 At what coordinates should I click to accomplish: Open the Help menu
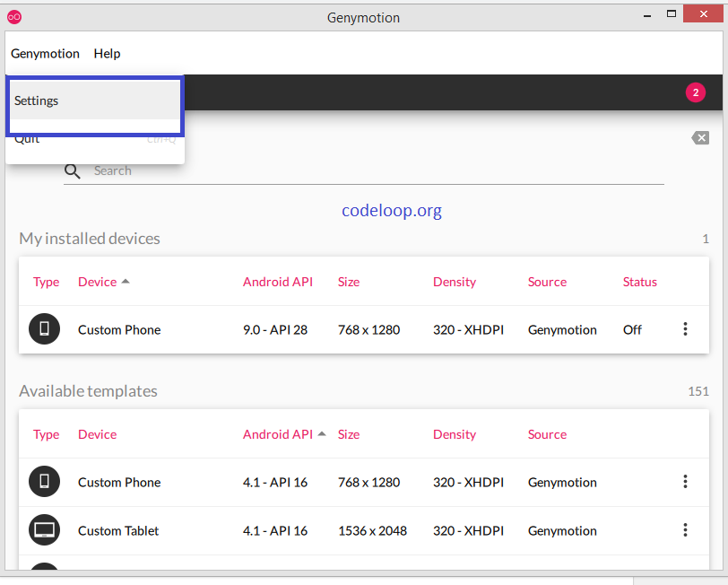tap(107, 54)
